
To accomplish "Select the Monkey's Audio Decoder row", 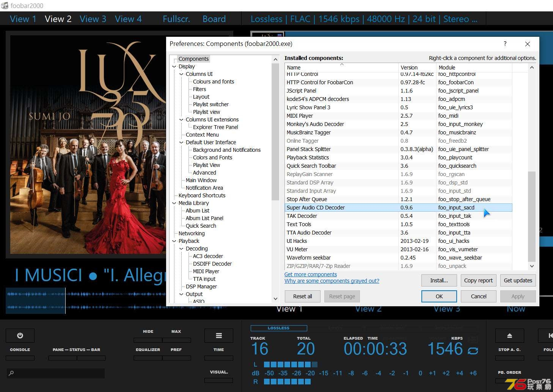I will tap(398, 124).
